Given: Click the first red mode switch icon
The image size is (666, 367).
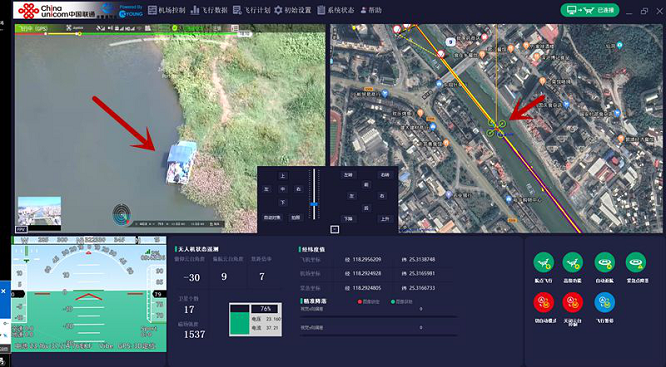Looking at the screenshot, I should tap(544, 302).
